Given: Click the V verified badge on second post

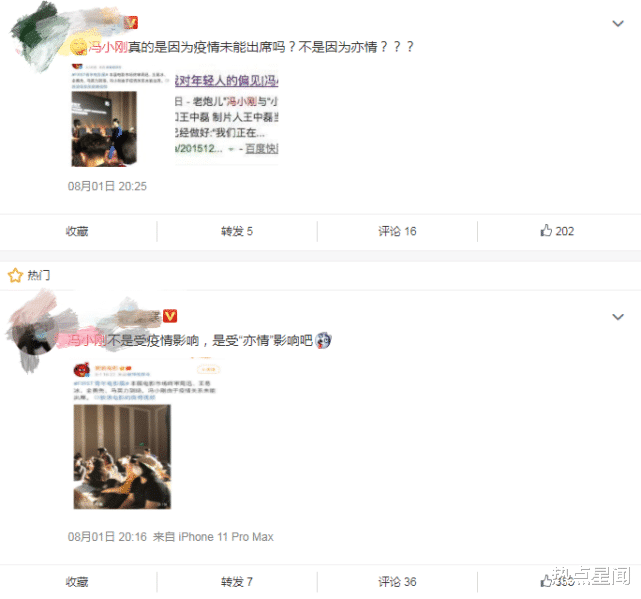Looking at the screenshot, I should (x=170, y=316).
